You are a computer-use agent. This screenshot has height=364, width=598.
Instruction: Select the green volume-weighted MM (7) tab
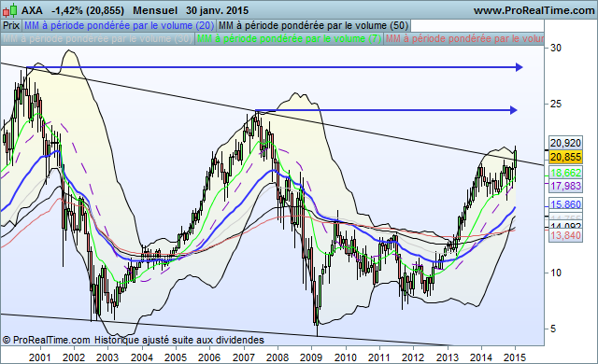click(x=289, y=39)
